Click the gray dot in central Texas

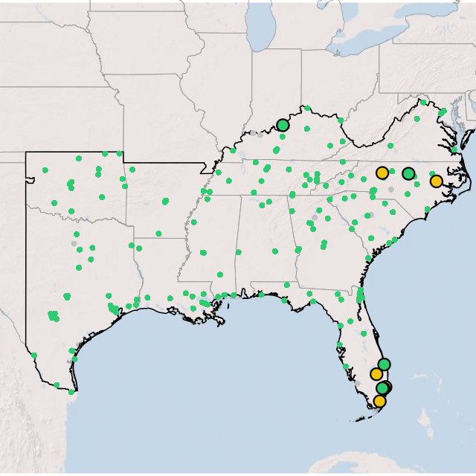tap(74, 243)
